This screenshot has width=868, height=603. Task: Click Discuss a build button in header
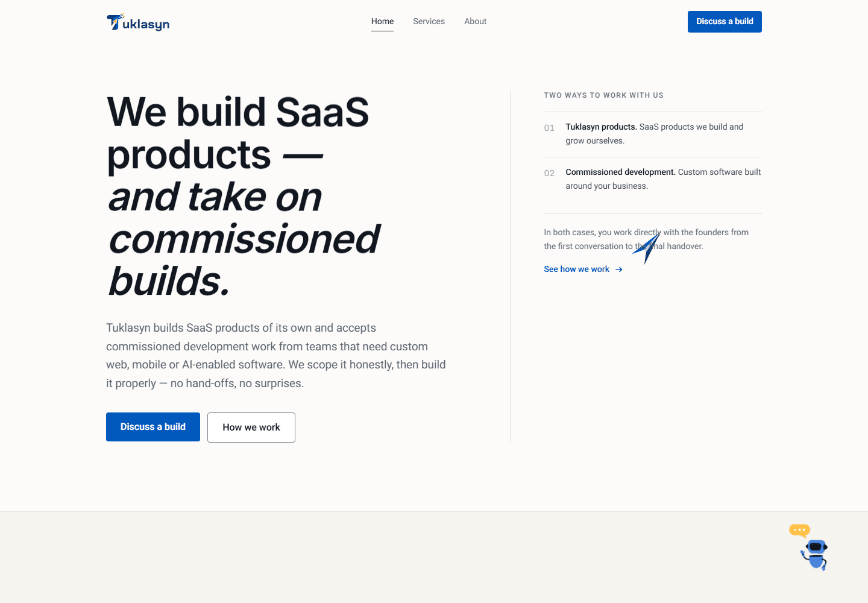[725, 22]
